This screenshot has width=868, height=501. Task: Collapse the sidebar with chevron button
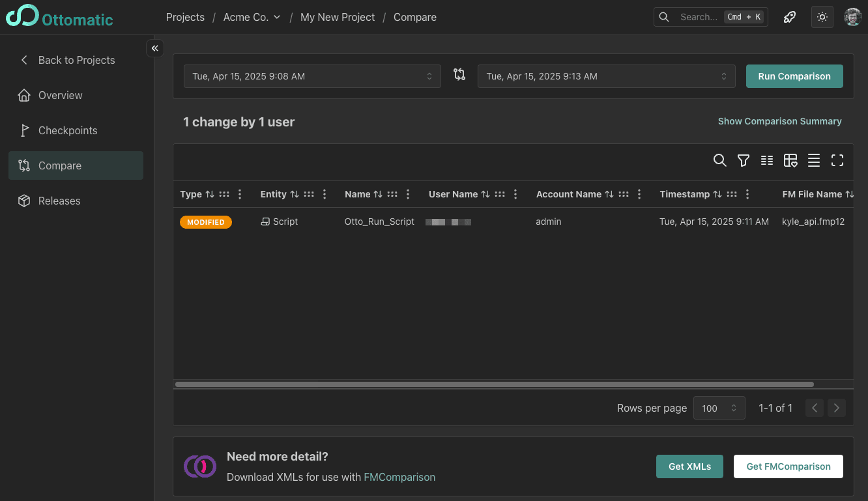pyautogui.click(x=155, y=48)
